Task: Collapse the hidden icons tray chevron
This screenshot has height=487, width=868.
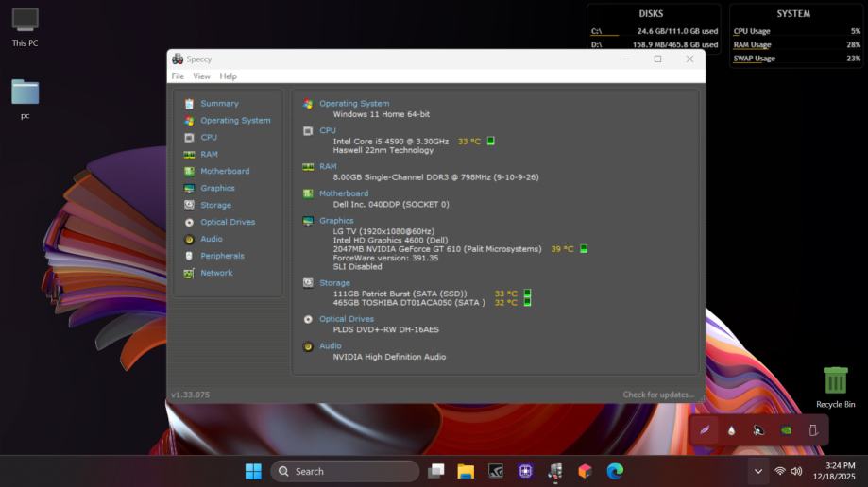Action: click(x=757, y=471)
